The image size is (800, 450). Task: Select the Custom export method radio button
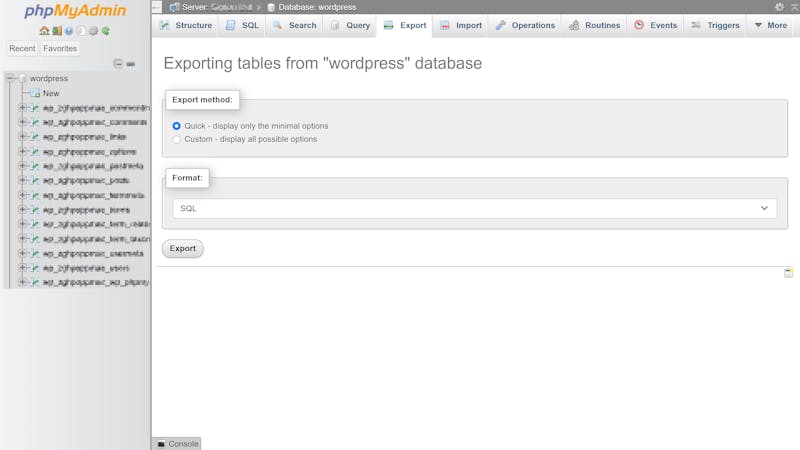pos(177,139)
